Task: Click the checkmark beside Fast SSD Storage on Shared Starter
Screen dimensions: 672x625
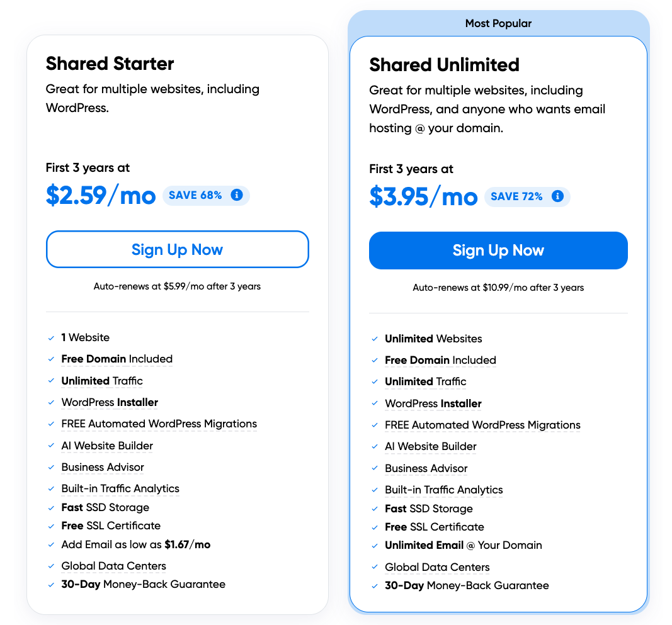Action: coord(51,507)
